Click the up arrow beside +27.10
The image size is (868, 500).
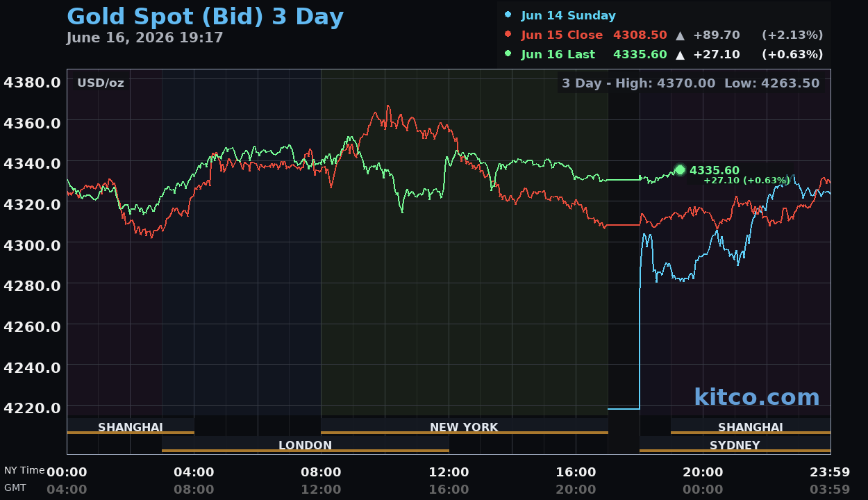click(x=681, y=54)
